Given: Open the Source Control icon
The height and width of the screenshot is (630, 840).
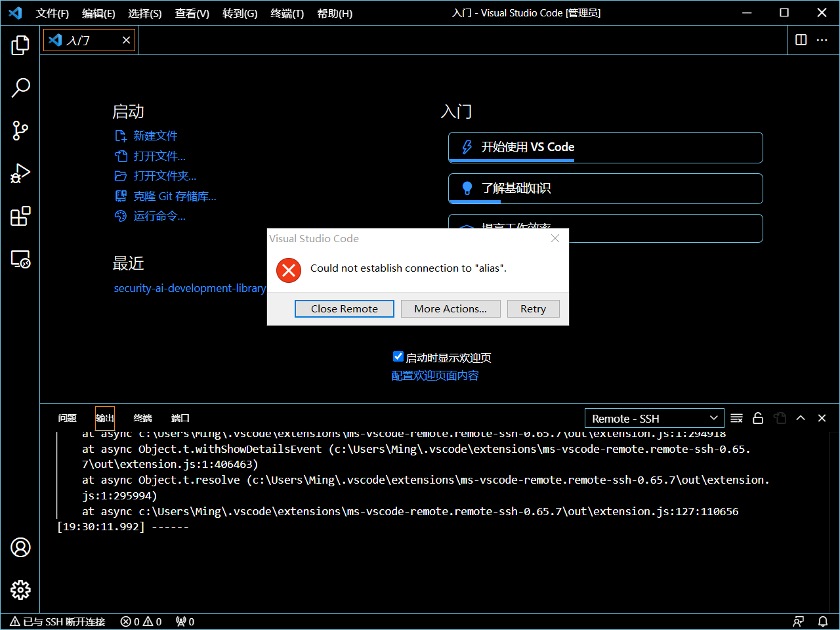Looking at the screenshot, I should pos(20,131).
